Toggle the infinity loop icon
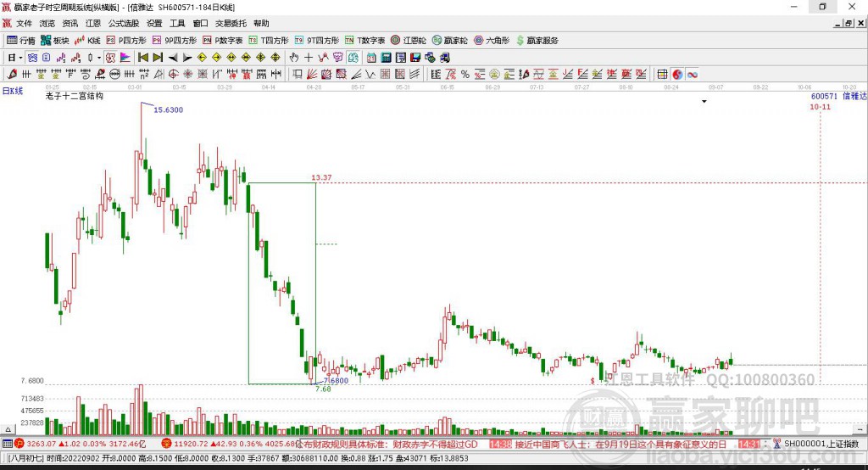The image size is (868, 470). tap(693, 75)
